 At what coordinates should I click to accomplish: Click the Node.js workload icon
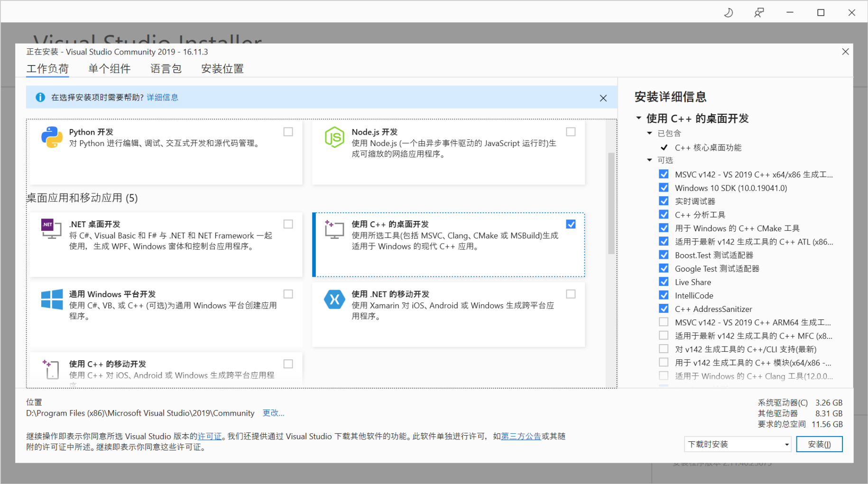tap(334, 137)
